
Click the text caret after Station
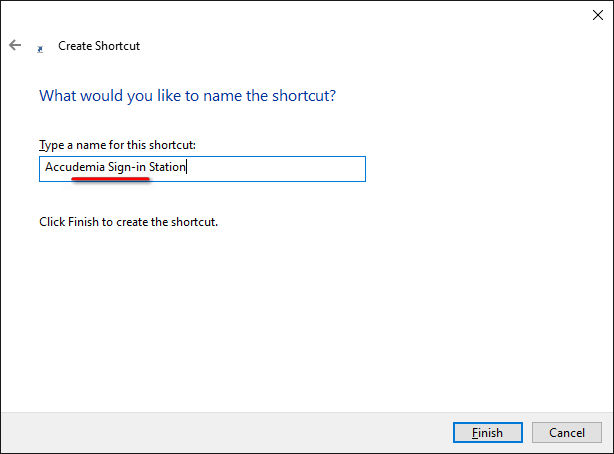[x=187, y=167]
